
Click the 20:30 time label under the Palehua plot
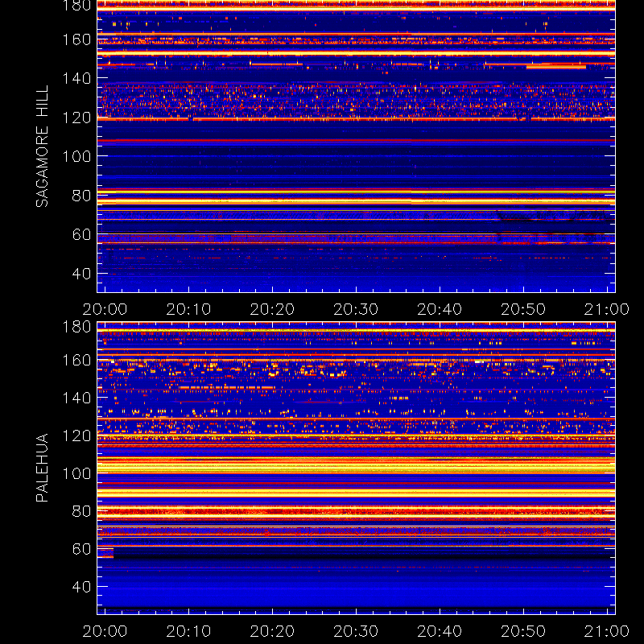(356, 631)
